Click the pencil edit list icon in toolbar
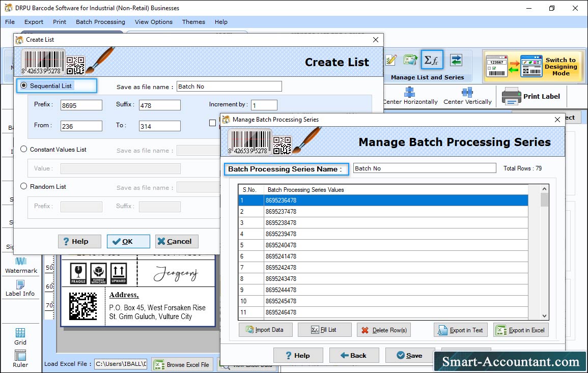The image size is (588, 373). [x=391, y=60]
